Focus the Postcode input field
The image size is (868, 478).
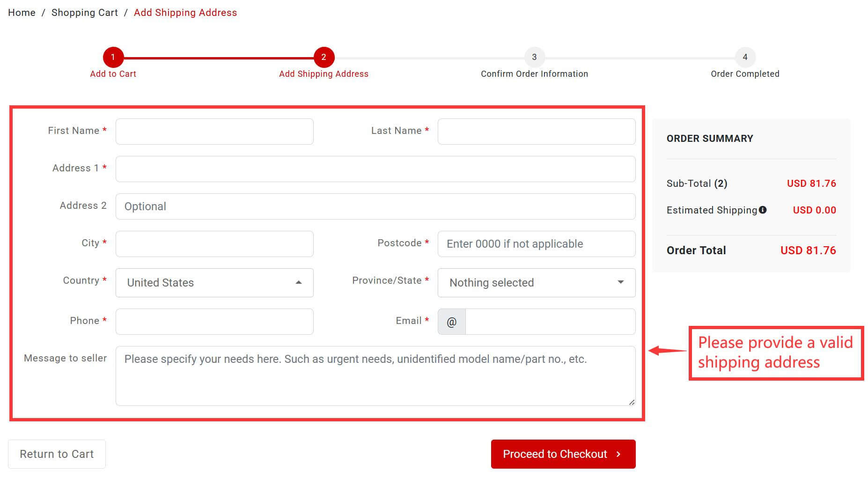point(537,244)
